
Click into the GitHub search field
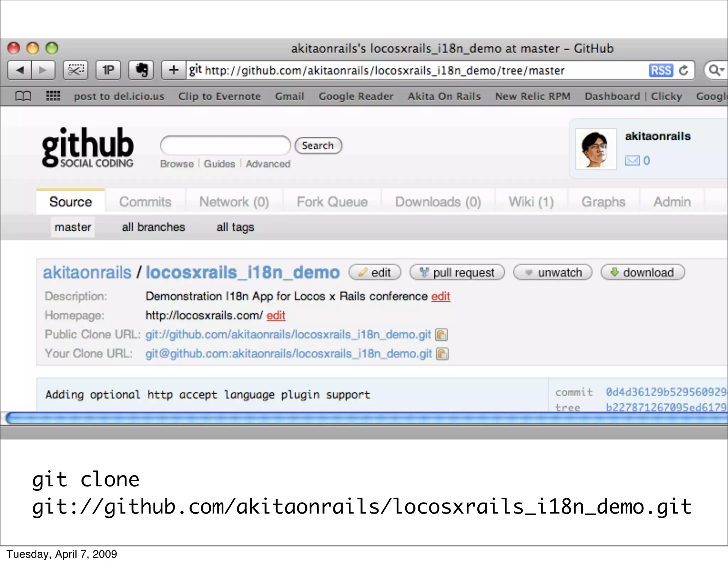(x=225, y=145)
